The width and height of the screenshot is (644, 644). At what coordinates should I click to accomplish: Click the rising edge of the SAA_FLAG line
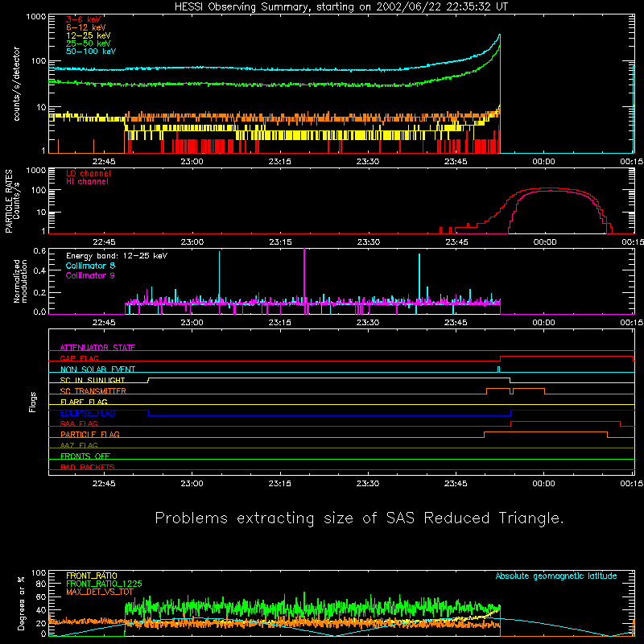pyautogui.click(x=511, y=424)
